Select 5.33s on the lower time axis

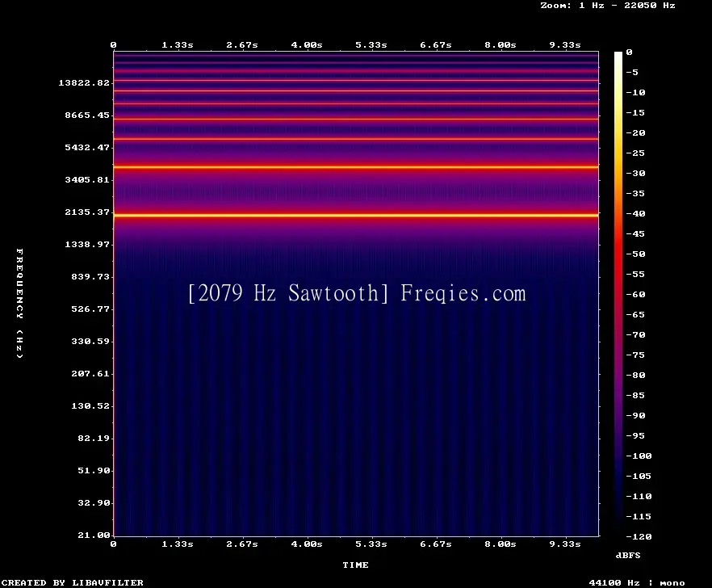(371, 544)
